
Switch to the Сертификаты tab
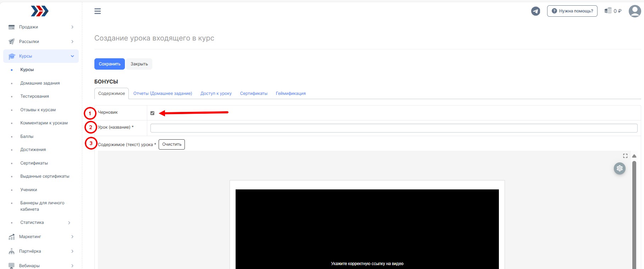254,93
